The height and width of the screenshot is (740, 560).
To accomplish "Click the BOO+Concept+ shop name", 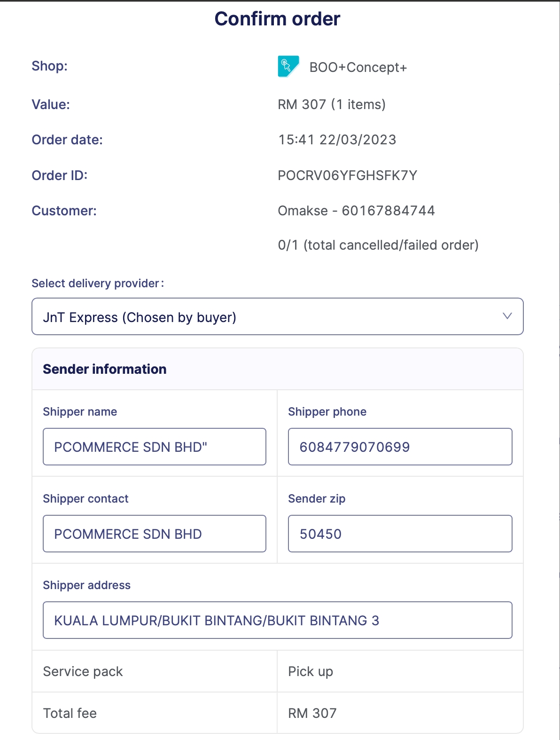I will [358, 68].
